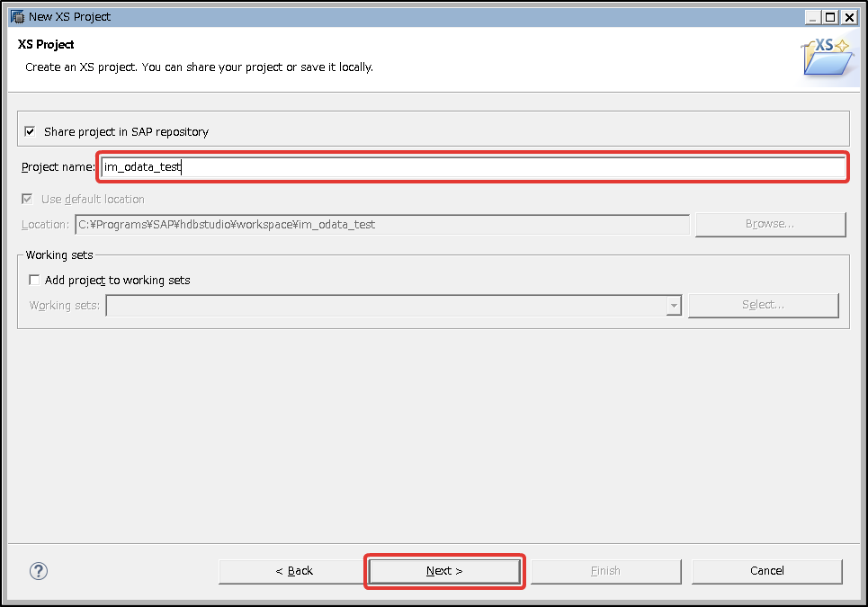Click the New XS Project window title icon
The image size is (868, 607).
(18, 16)
